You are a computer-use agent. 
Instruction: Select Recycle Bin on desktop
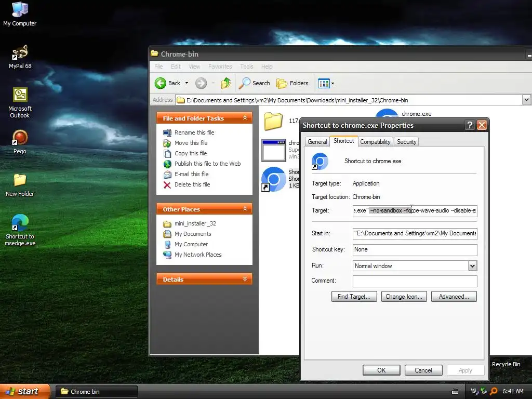tap(506, 364)
